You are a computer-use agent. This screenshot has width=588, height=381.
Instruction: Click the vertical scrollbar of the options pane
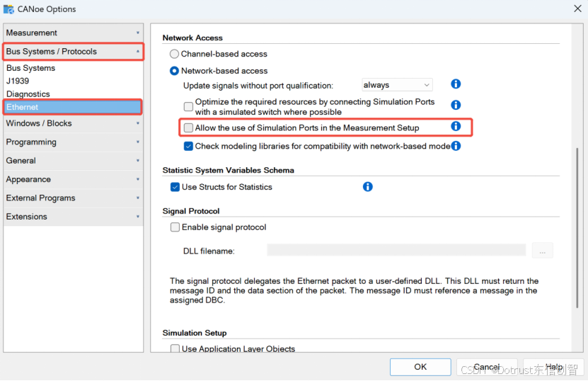click(x=577, y=228)
